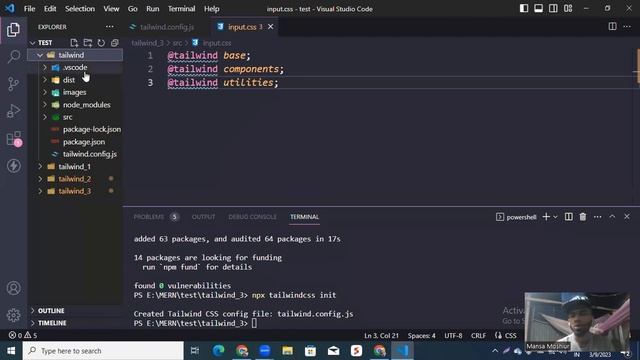
Task: Open the Run menu
Action: 153,9
